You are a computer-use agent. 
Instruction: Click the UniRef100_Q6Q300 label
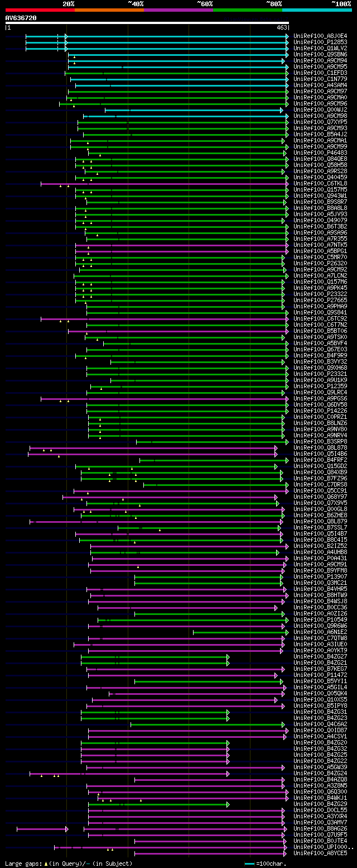click(320, 791)
